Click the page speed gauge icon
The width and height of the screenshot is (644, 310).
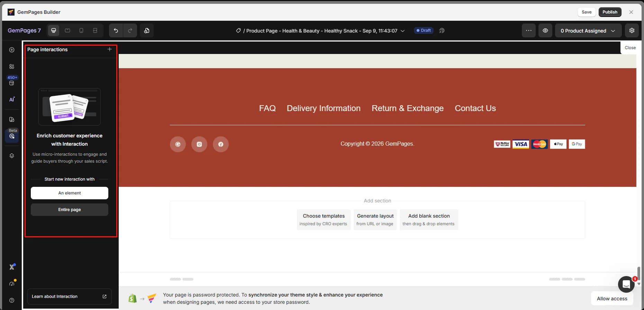[12, 284]
